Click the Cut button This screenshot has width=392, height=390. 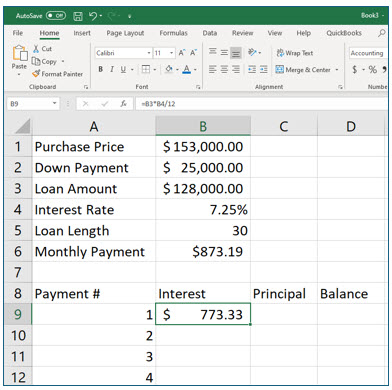tap(42, 49)
